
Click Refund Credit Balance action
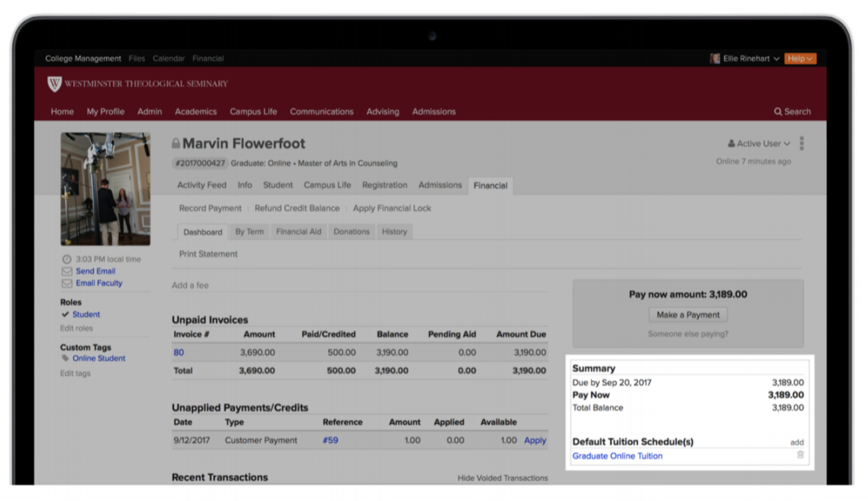pyautogui.click(x=297, y=208)
